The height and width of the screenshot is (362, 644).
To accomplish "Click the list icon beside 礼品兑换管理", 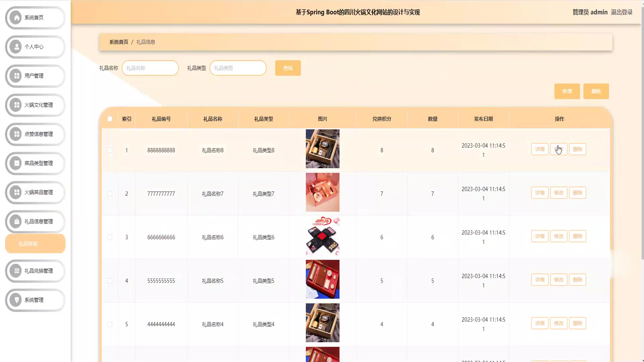I will click(16, 271).
